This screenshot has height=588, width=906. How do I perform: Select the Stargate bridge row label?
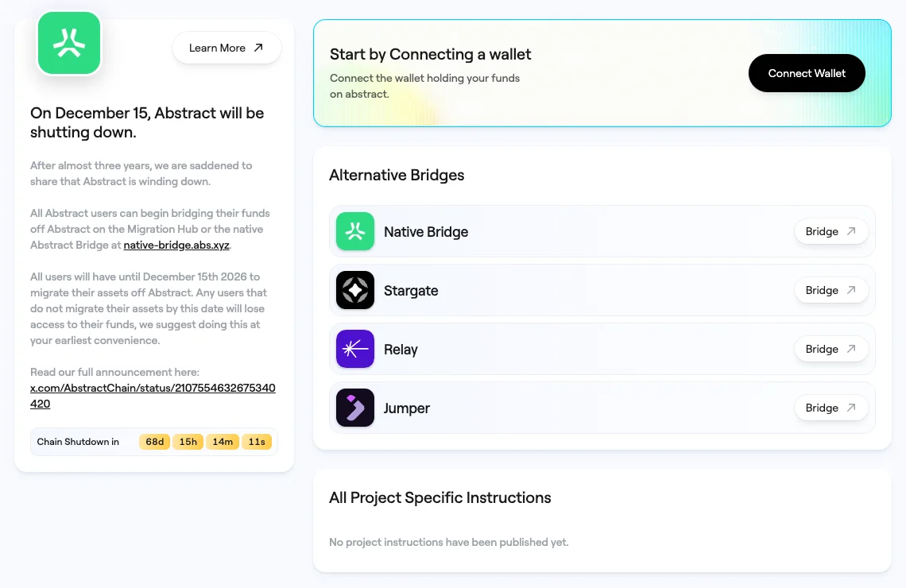(411, 291)
